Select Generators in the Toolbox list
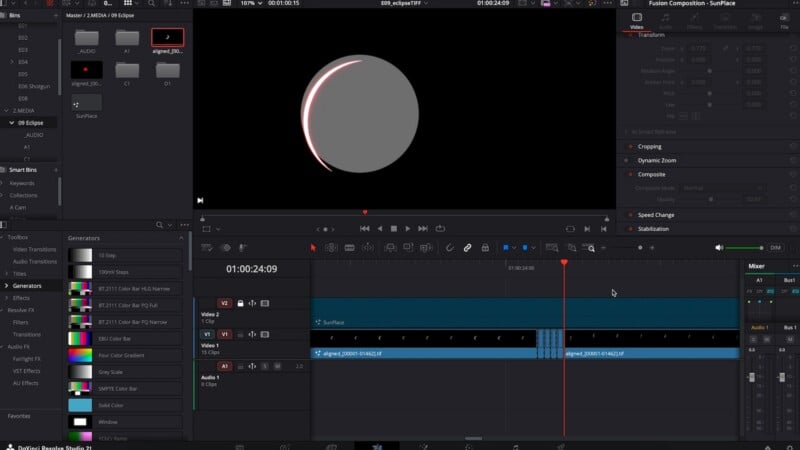 click(x=27, y=286)
